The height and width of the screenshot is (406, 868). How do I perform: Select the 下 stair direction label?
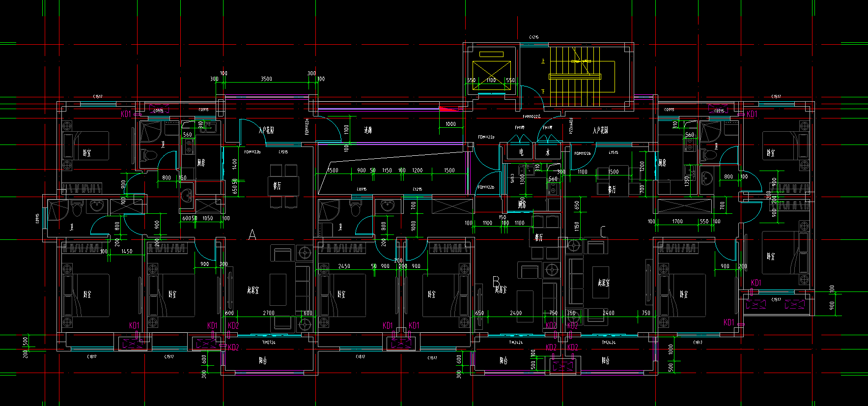tap(543, 92)
